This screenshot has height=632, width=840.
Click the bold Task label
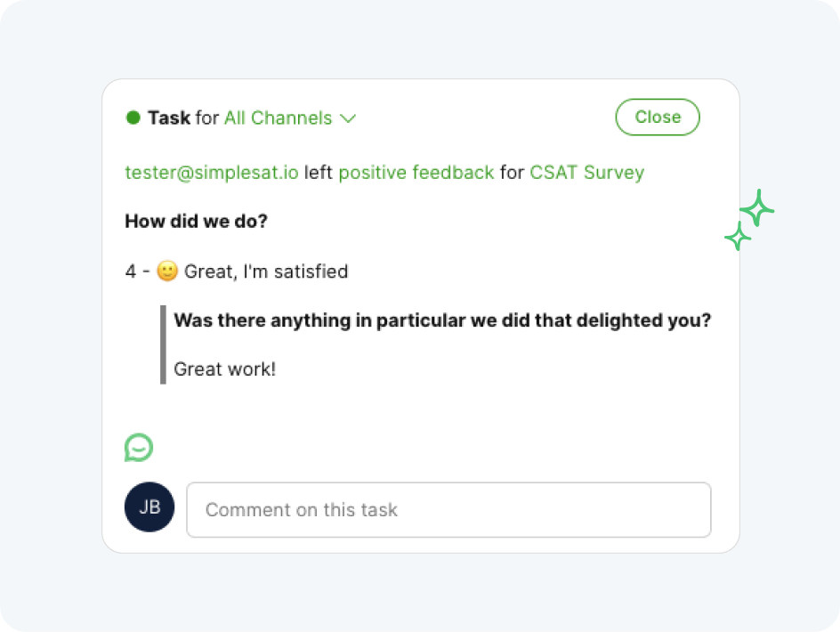tap(169, 117)
